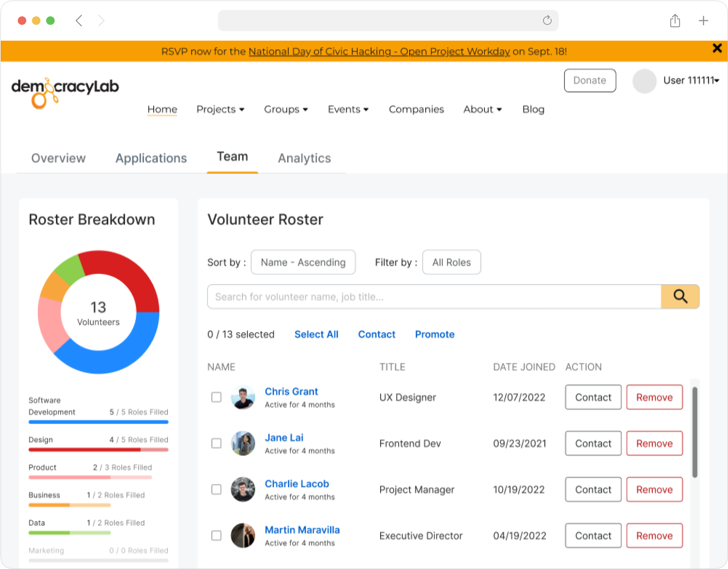Switch to the Applications tab
This screenshot has width=728, height=569.
(151, 158)
